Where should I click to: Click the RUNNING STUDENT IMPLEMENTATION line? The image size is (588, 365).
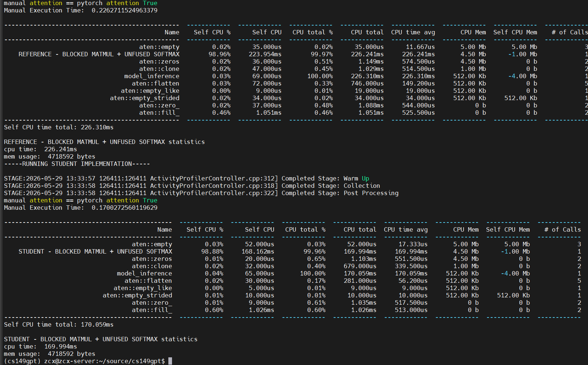pos(77,164)
